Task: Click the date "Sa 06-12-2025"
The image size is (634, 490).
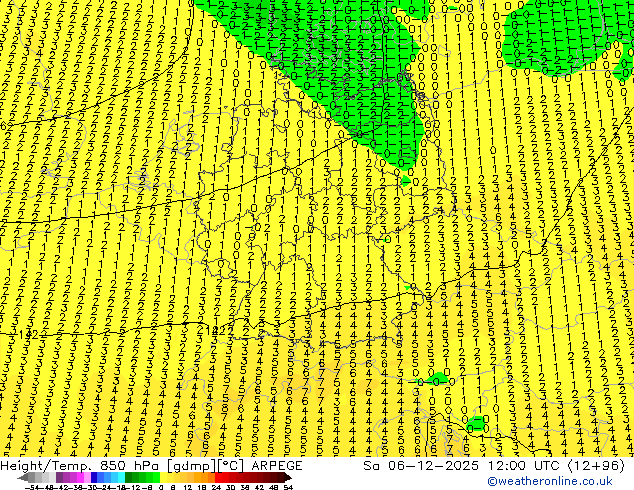Action: point(421,465)
